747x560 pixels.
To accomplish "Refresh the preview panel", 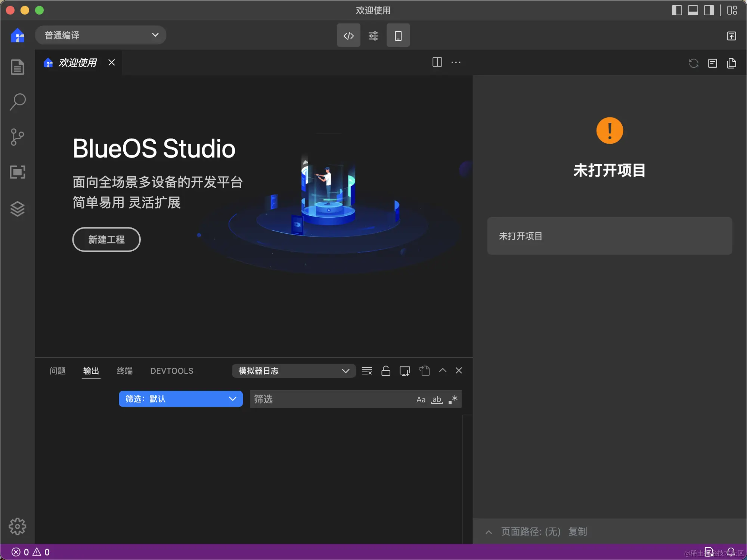I will tap(694, 63).
